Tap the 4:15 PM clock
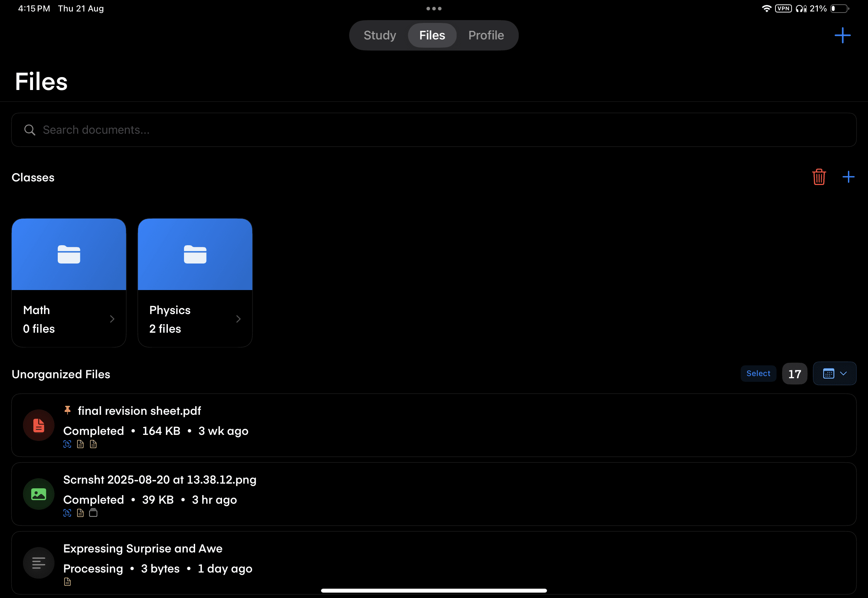Screen dimensions: 868x598 click(x=34, y=9)
